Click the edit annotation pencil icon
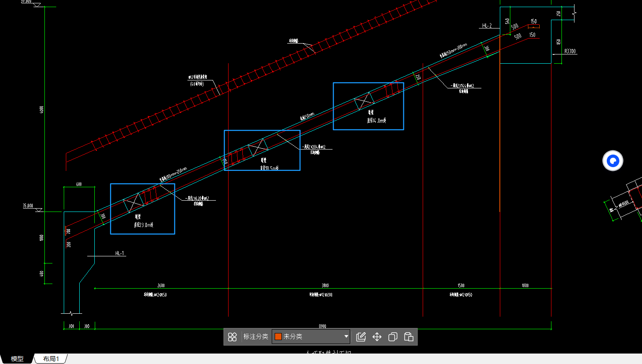The width and height of the screenshot is (642, 364). click(361, 337)
